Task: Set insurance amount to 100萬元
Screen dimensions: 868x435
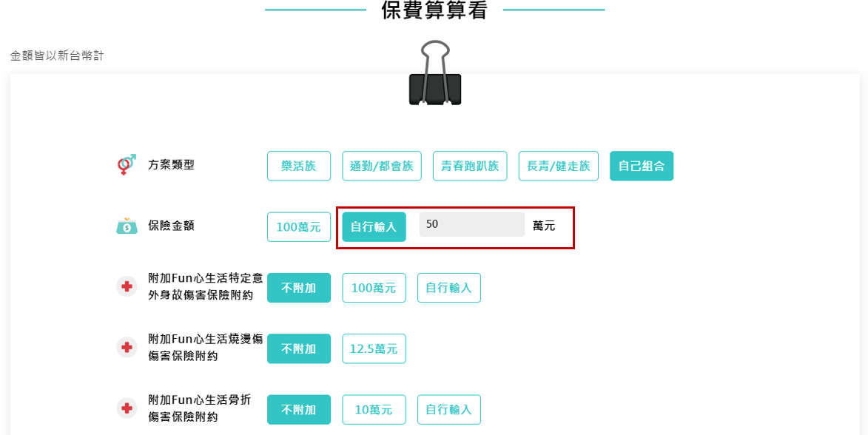Action: tap(299, 227)
